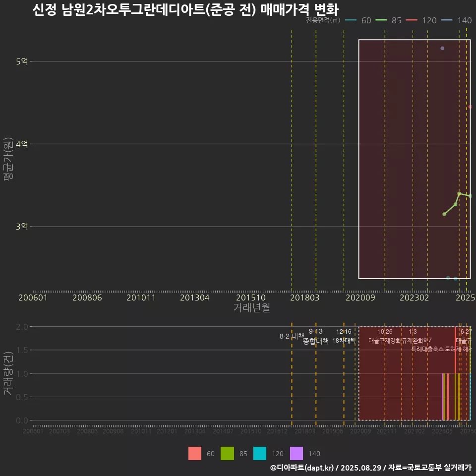Click '201906' on the volume chart date axis
Viewport: 476px width, 476px height.
332,431
